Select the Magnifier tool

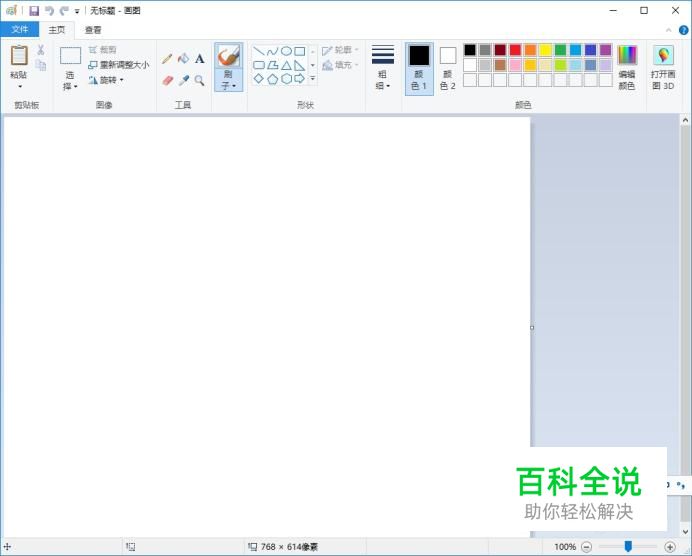pyautogui.click(x=199, y=80)
